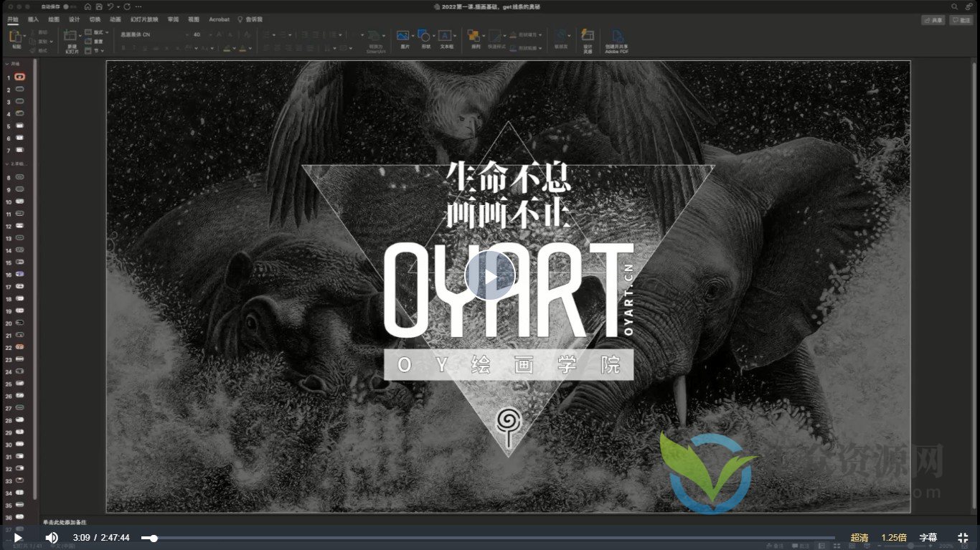
Task: Select slide 16 thumbnail
Action: pos(20,275)
